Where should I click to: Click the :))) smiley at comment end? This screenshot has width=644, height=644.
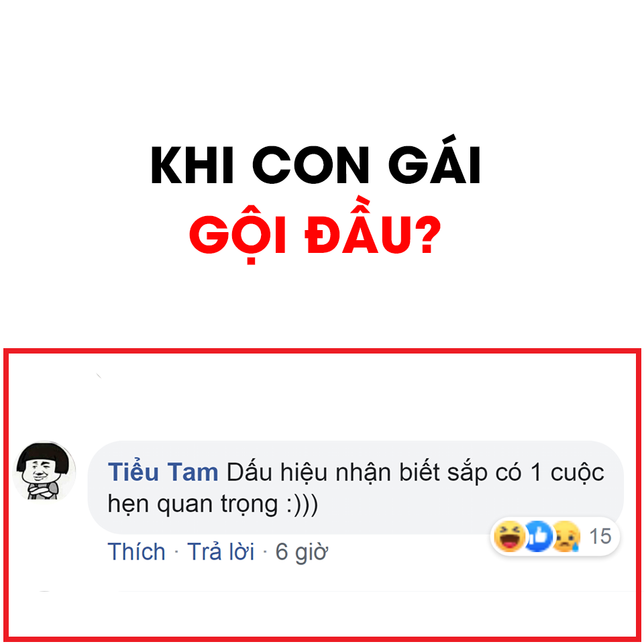(303, 504)
